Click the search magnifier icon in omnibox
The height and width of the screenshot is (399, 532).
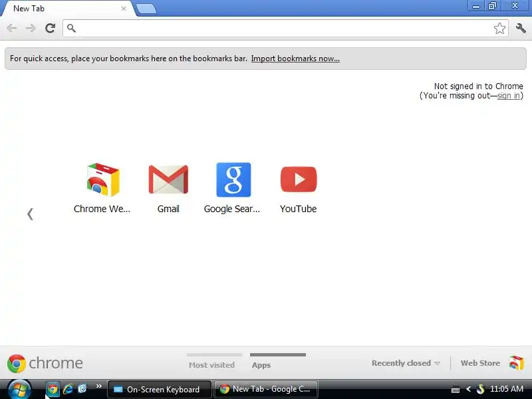point(71,28)
